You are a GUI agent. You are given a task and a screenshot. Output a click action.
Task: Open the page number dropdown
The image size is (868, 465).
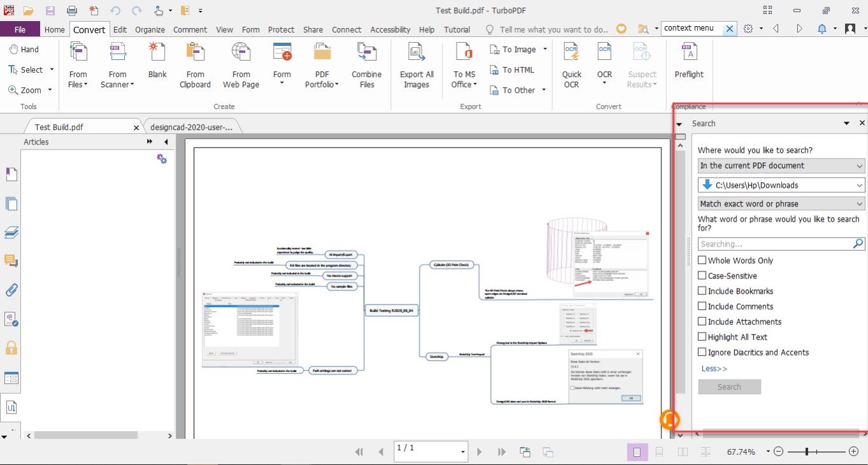click(x=463, y=452)
